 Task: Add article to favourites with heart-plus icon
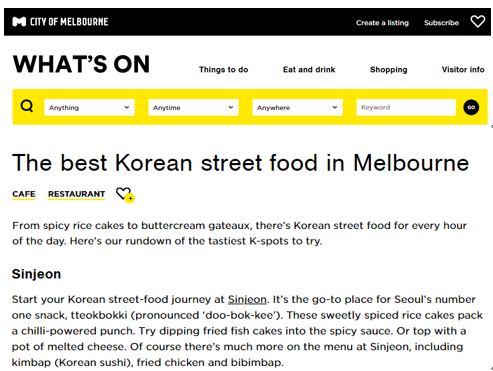tap(125, 194)
